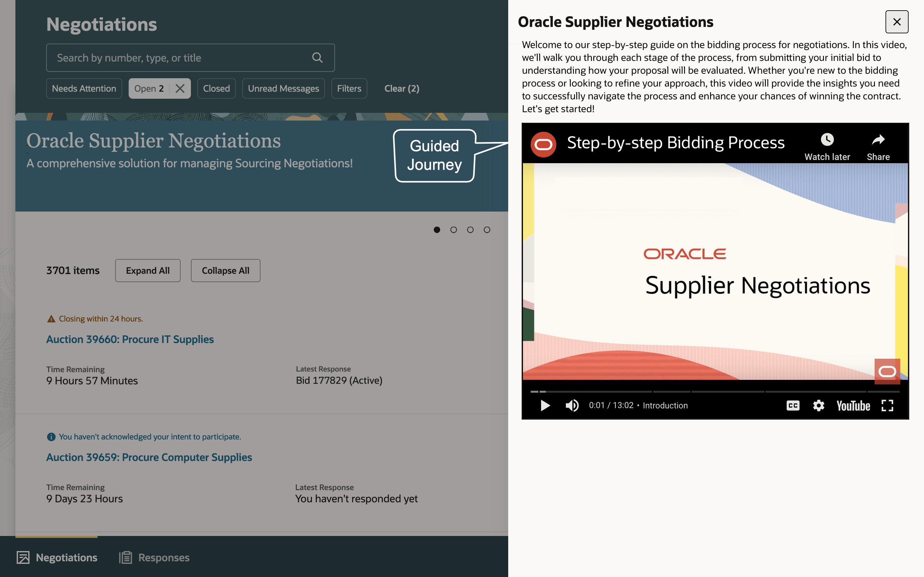This screenshot has height=577, width=924.
Task: Mute the video volume speaker icon
Action: click(x=572, y=405)
